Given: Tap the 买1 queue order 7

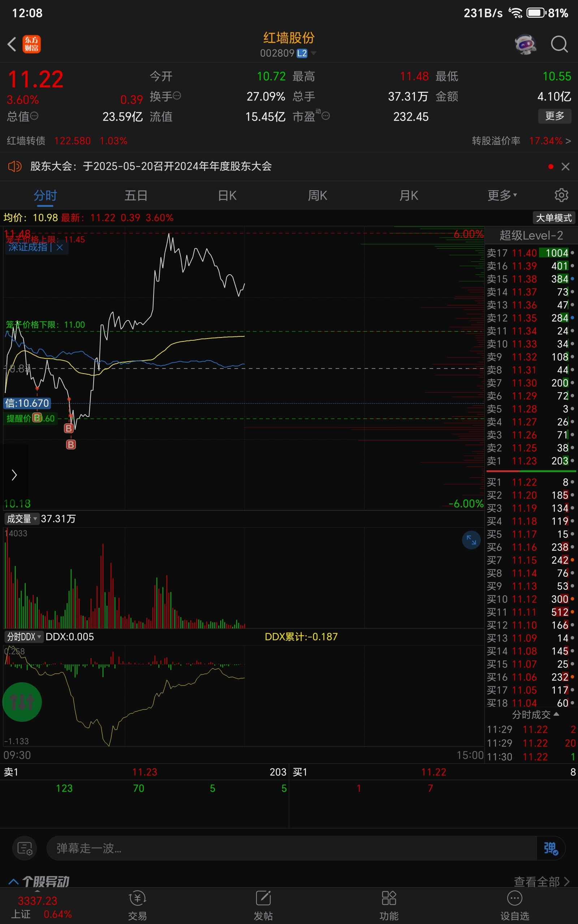Looking at the screenshot, I should click(431, 788).
